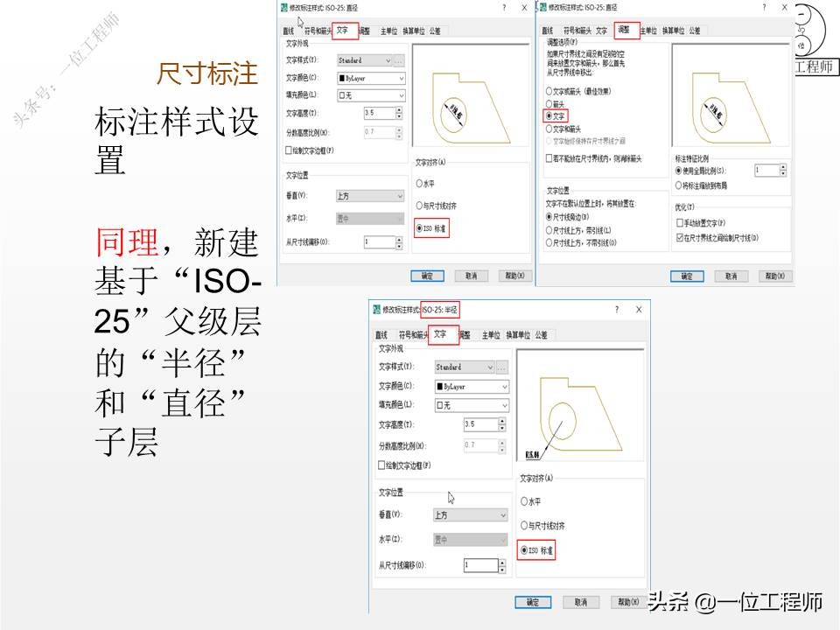Switch to the 符号和箭头 tab
Image resolution: width=840 pixels, height=630 pixels.
[317, 28]
